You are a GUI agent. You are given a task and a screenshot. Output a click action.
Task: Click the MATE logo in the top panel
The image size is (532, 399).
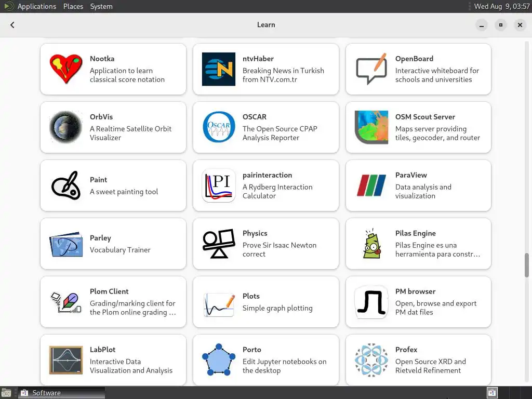click(x=8, y=6)
